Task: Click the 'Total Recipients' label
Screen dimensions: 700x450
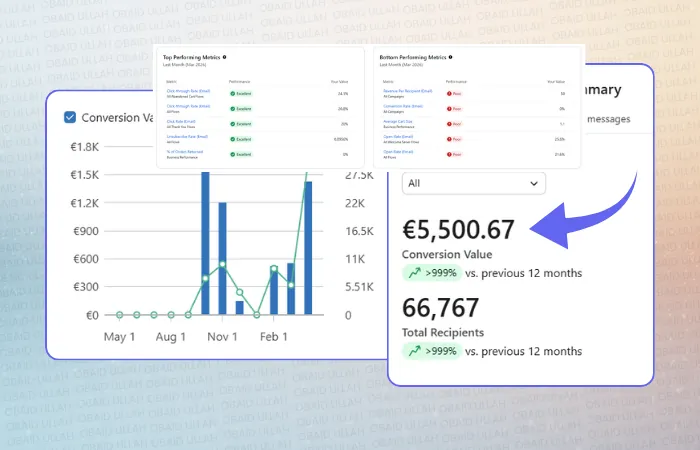Action: pos(443,333)
